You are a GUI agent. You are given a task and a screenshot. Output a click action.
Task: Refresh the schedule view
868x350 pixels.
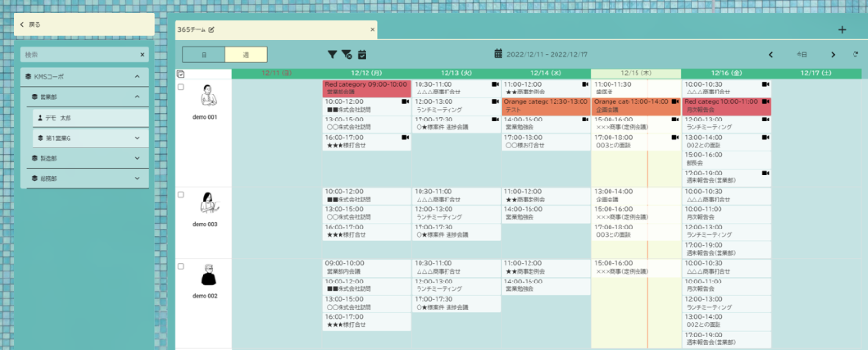point(855,54)
